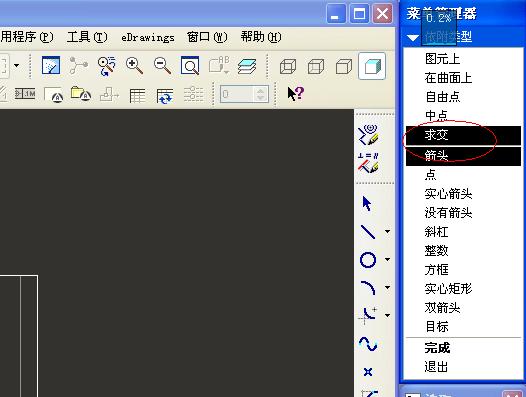Click the Zoom In magnifier
Viewport: 526px width, 397px height.
click(x=134, y=65)
